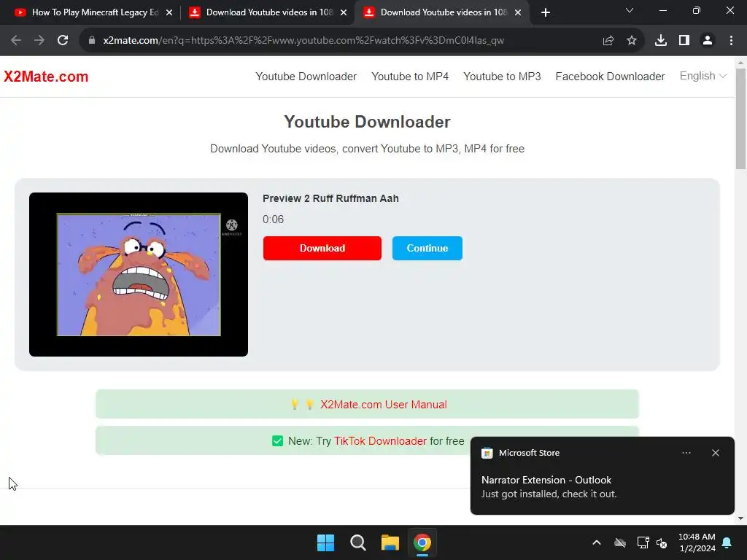Screen dimensions: 747x560
Task: Open the TikTok Downloader link
Action: [x=380, y=441]
